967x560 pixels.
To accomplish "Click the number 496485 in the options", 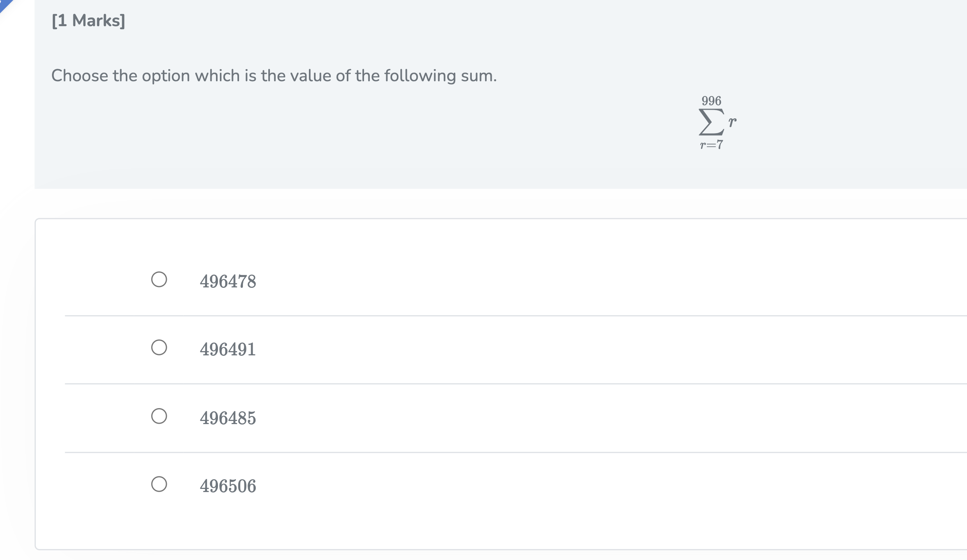I will [x=228, y=418].
